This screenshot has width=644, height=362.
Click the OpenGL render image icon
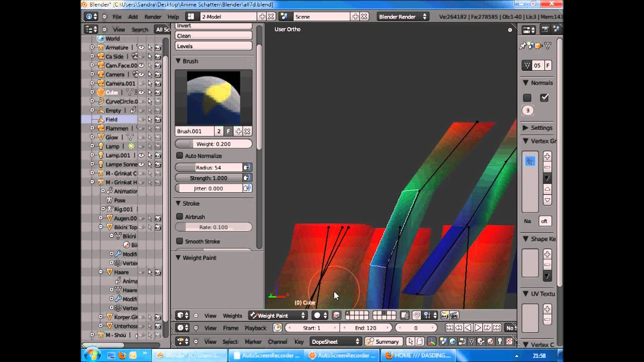pos(445,316)
